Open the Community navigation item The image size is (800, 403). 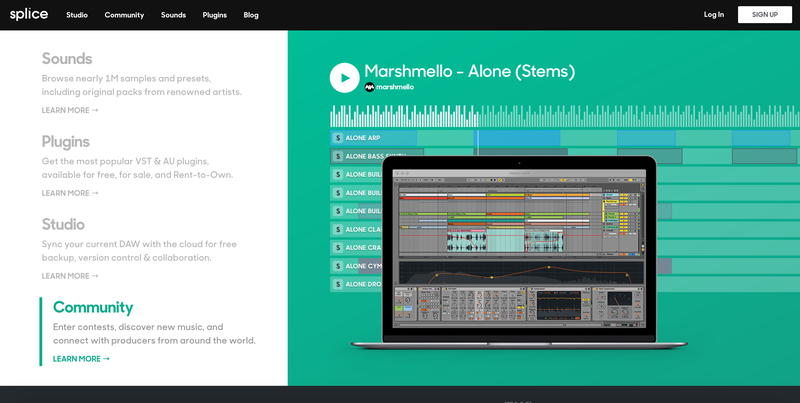(124, 15)
